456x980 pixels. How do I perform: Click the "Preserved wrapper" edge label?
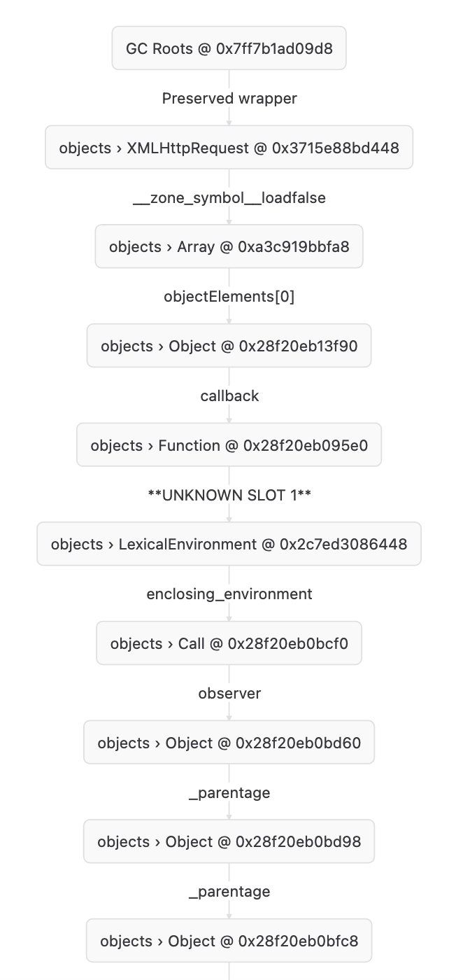pos(229,99)
